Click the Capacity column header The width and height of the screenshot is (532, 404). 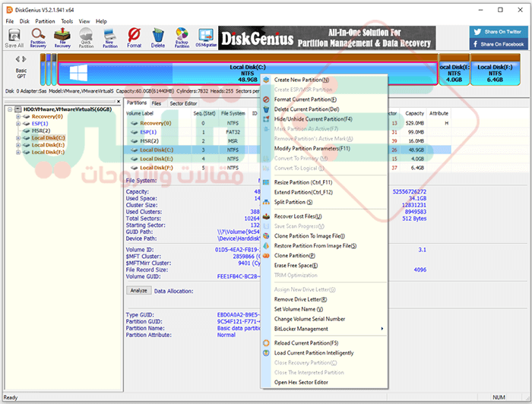(x=414, y=113)
